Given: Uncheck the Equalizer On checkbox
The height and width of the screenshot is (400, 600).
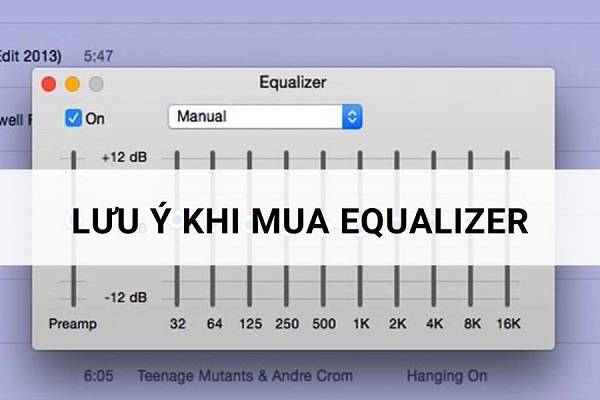Looking at the screenshot, I should click(x=73, y=118).
